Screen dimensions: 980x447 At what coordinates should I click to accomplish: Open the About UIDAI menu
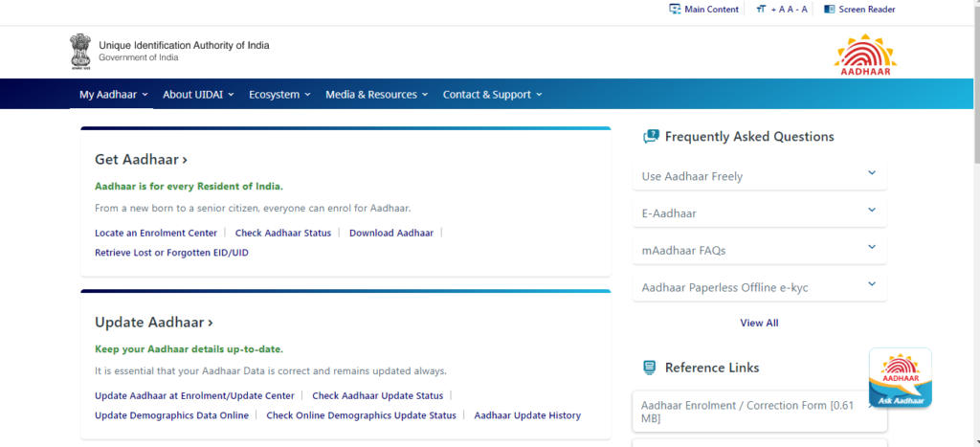click(198, 95)
